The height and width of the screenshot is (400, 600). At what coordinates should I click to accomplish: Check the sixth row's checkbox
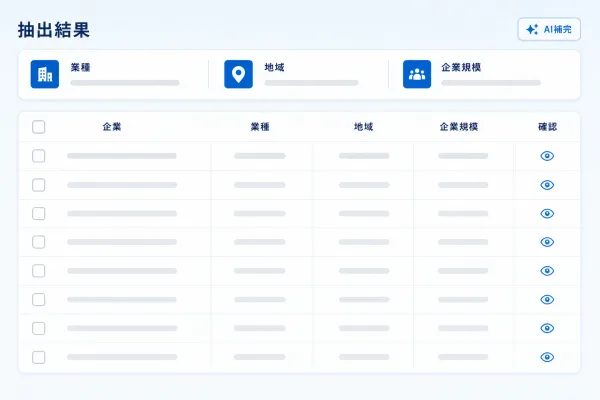click(x=39, y=300)
